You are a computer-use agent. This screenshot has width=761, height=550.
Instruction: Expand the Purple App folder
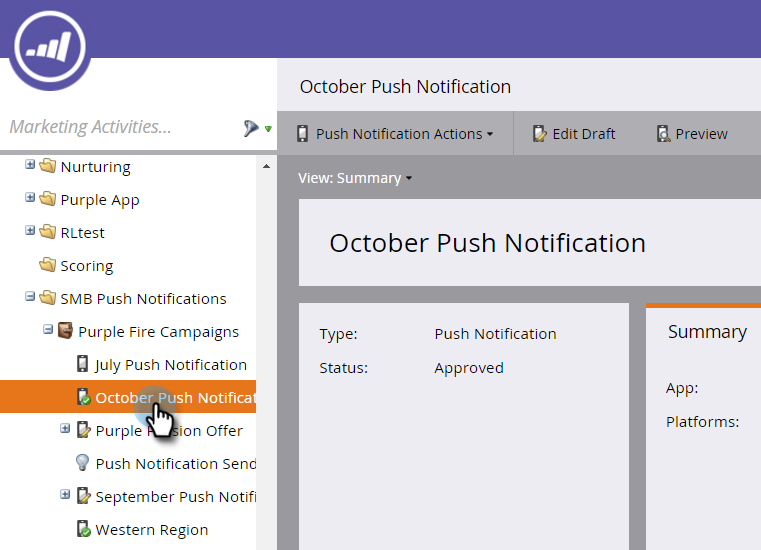pos(30,198)
